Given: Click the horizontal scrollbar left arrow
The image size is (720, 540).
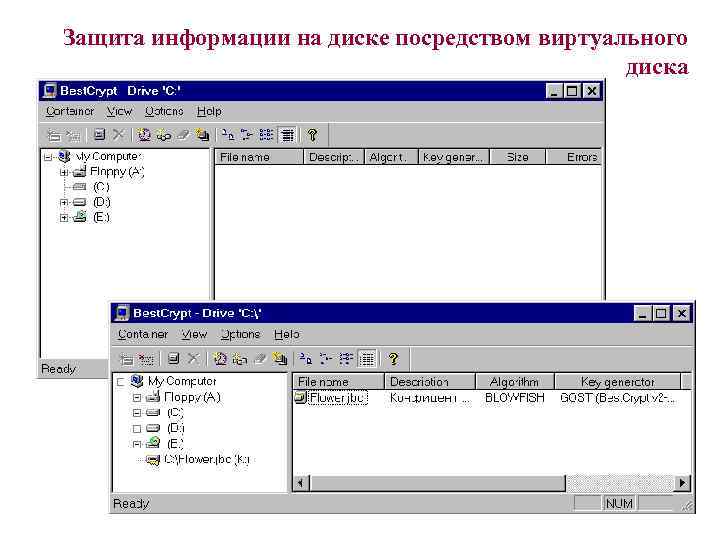Looking at the screenshot, I should coord(301,483).
